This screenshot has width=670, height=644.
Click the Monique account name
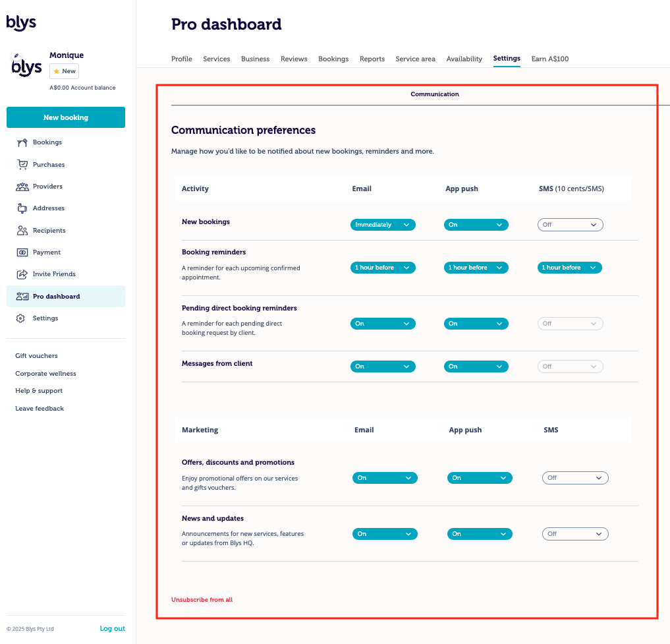tap(67, 55)
